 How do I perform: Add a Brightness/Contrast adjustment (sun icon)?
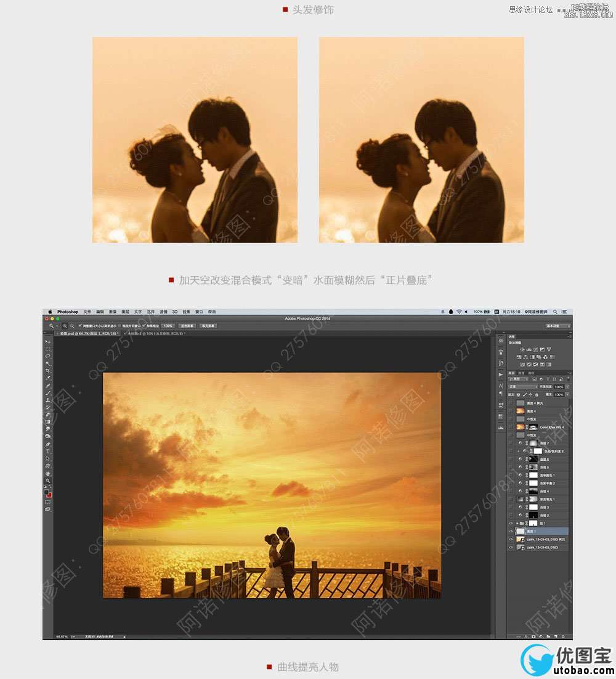522,349
